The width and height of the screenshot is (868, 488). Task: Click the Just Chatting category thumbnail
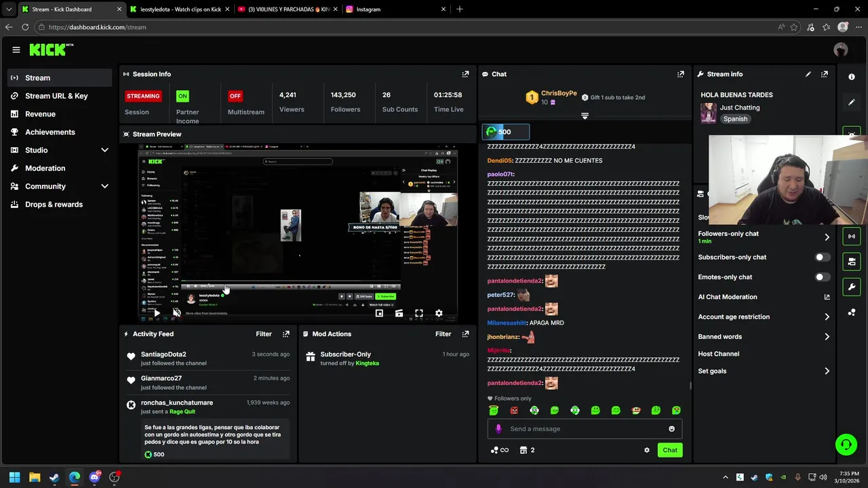pos(709,113)
